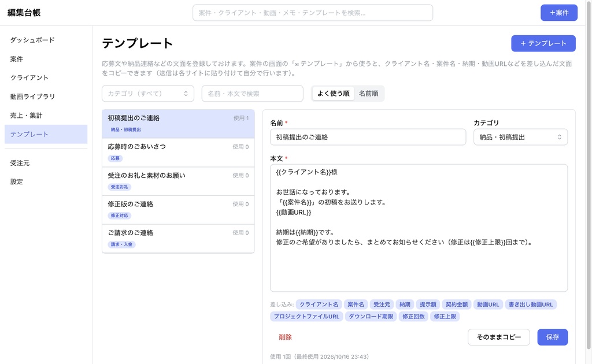Image resolution: width=592 pixels, height=364 pixels.
Task: Click the 修正対応 category tag
Action: (x=119, y=216)
